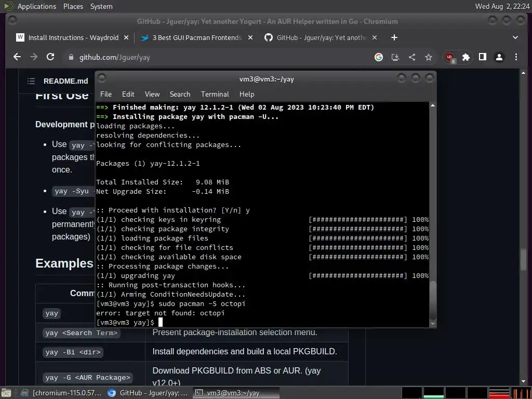532x399 pixels.
Task: Open Chromium profile avatar
Action: 499,57
